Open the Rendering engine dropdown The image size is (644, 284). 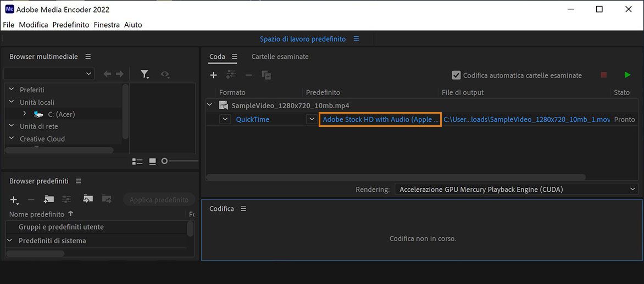517,189
